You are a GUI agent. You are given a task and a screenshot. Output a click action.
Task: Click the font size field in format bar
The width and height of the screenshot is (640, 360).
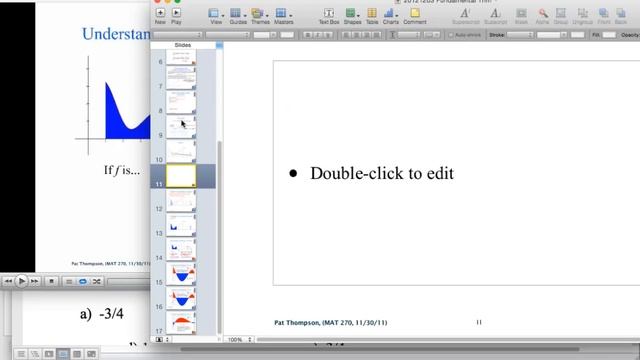pyautogui.click(x=264, y=35)
